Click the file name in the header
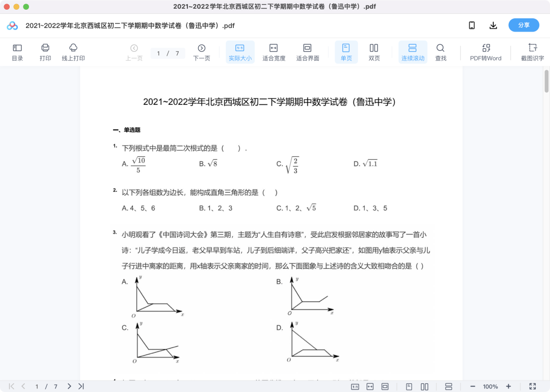The height and width of the screenshot is (392, 550). (130, 25)
